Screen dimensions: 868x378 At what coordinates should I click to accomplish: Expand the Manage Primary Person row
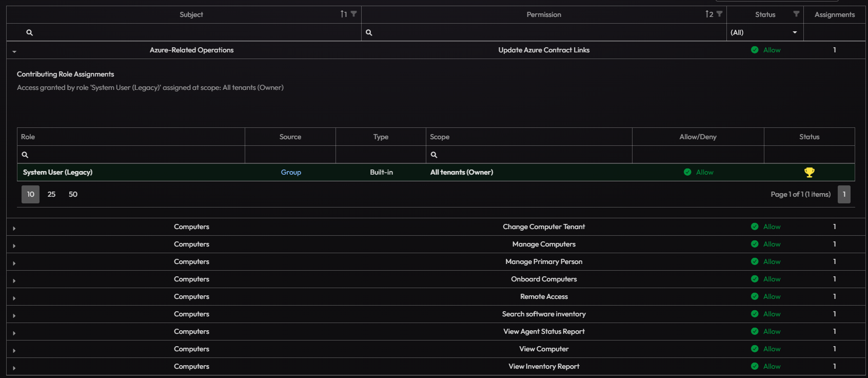point(14,263)
